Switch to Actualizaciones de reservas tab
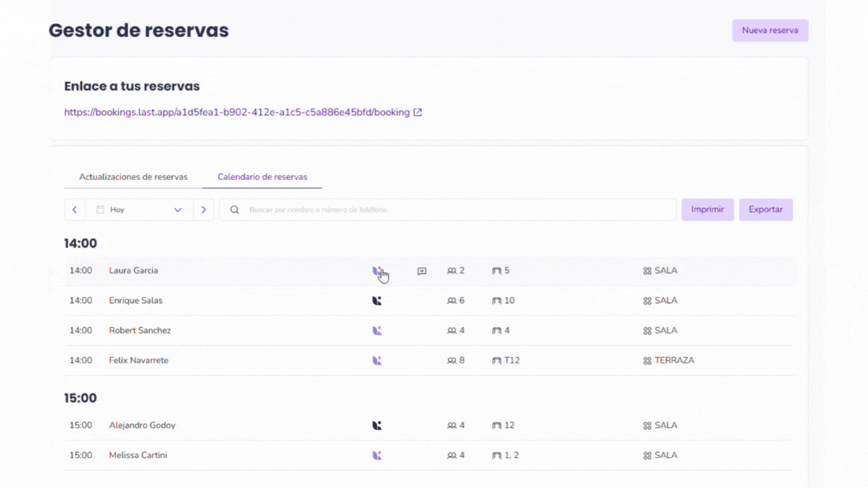The image size is (868, 488). (x=133, y=177)
